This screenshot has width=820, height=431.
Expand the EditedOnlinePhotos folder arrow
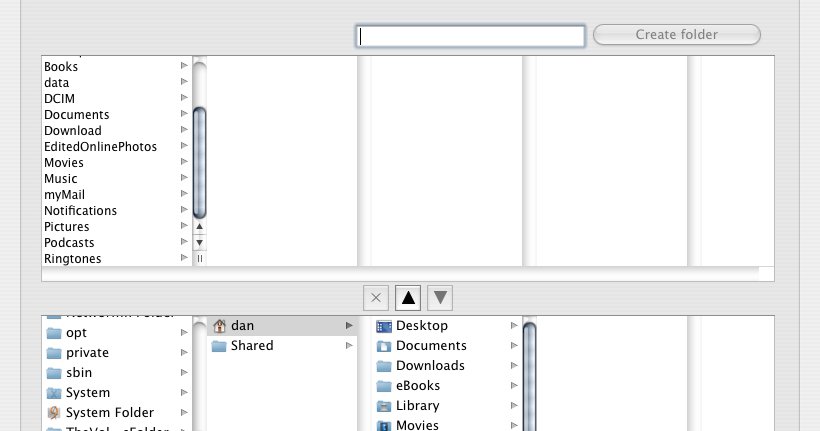(184, 145)
